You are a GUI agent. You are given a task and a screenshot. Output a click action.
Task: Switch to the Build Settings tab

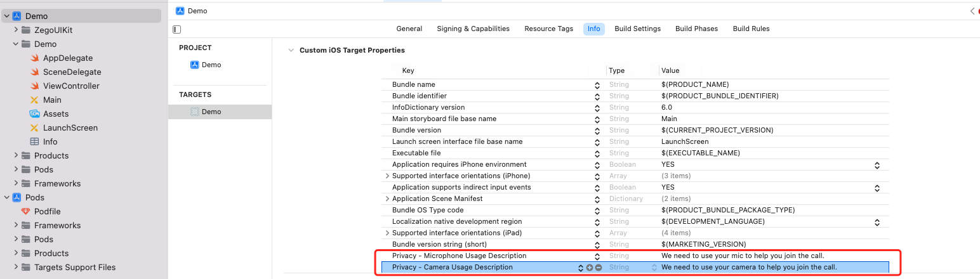click(637, 29)
